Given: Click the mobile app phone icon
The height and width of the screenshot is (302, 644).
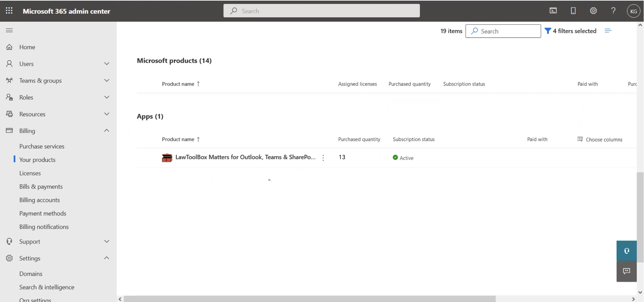Looking at the screenshot, I should coord(573,11).
